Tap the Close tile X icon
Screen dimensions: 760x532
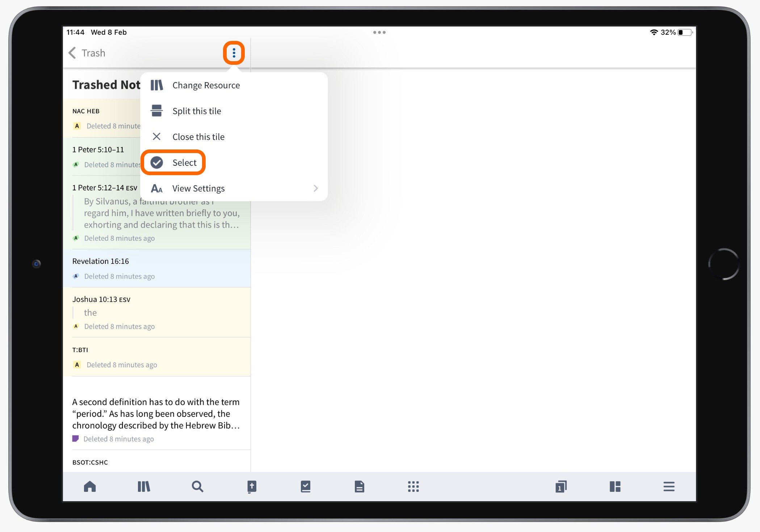(x=156, y=136)
